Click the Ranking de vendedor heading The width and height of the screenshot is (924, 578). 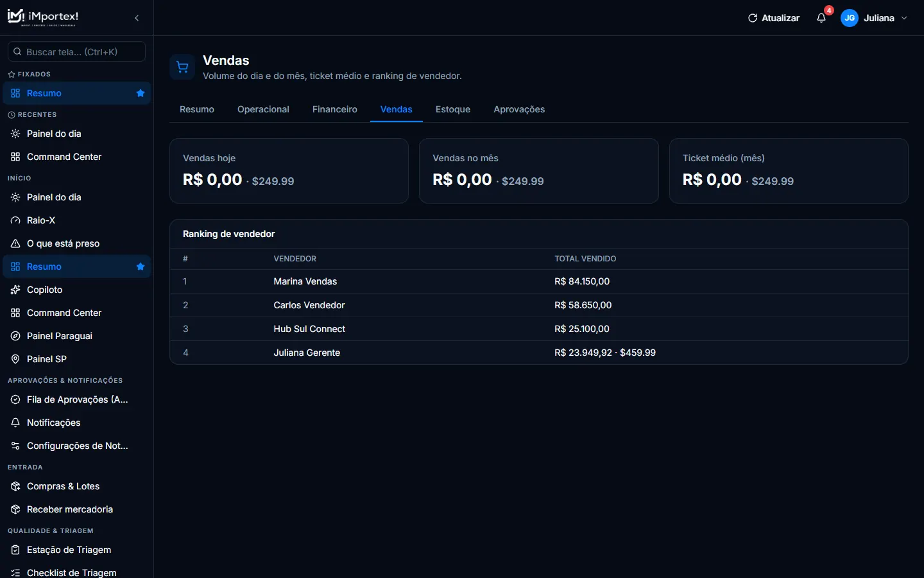[x=229, y=234]
